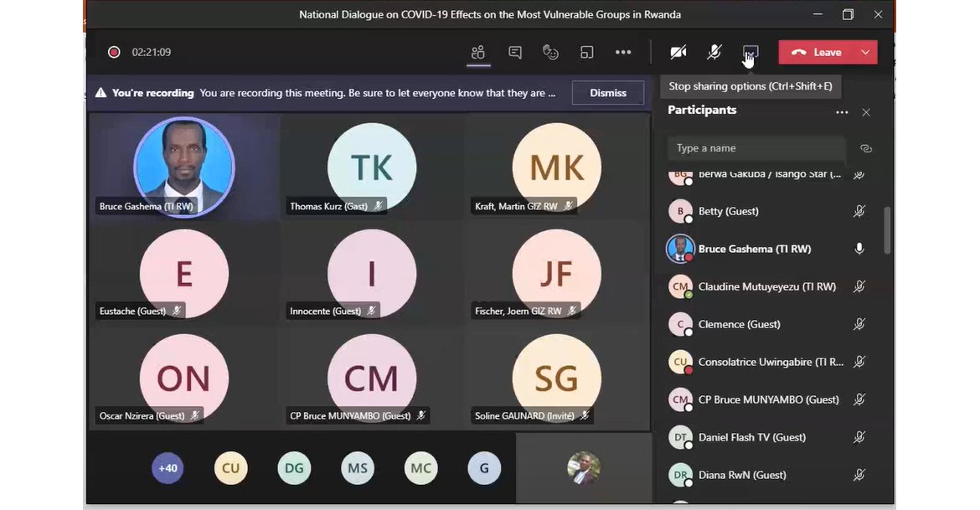Click the share invite link icon
The width and height of the screenshot is (980, 510).
pyautogui.click(x=866, y=148)
